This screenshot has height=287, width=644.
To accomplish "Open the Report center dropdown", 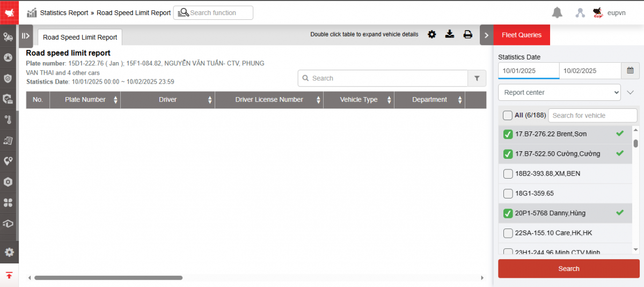I will [x=559, y=92].
